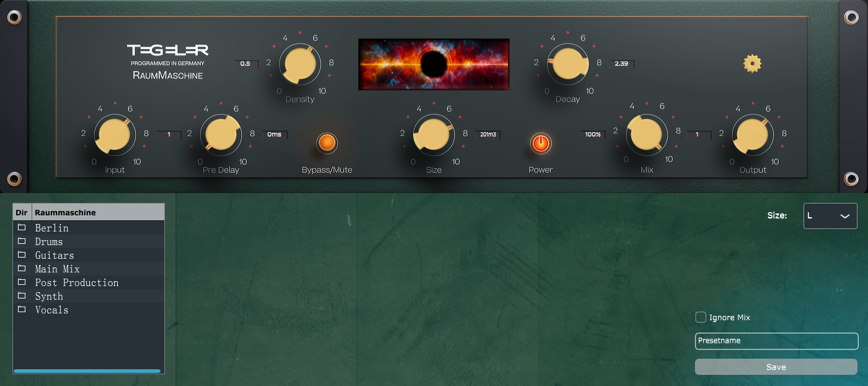Open the Post Production preset folder
The height and width of the screenshot is (386, 868).
89,282
